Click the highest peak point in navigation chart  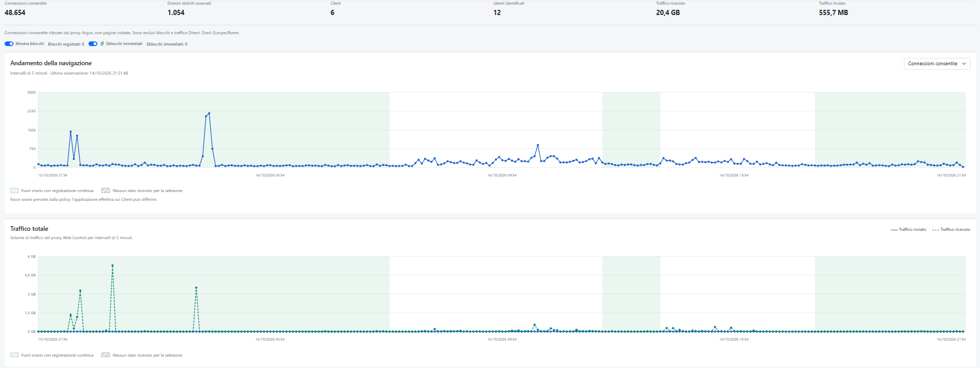pyautogui.click(x=209, y=113)
